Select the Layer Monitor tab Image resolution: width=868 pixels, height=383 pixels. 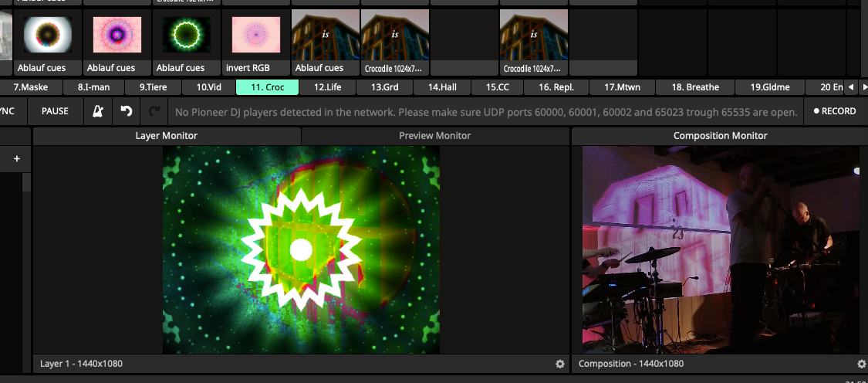tap(166, 136)
